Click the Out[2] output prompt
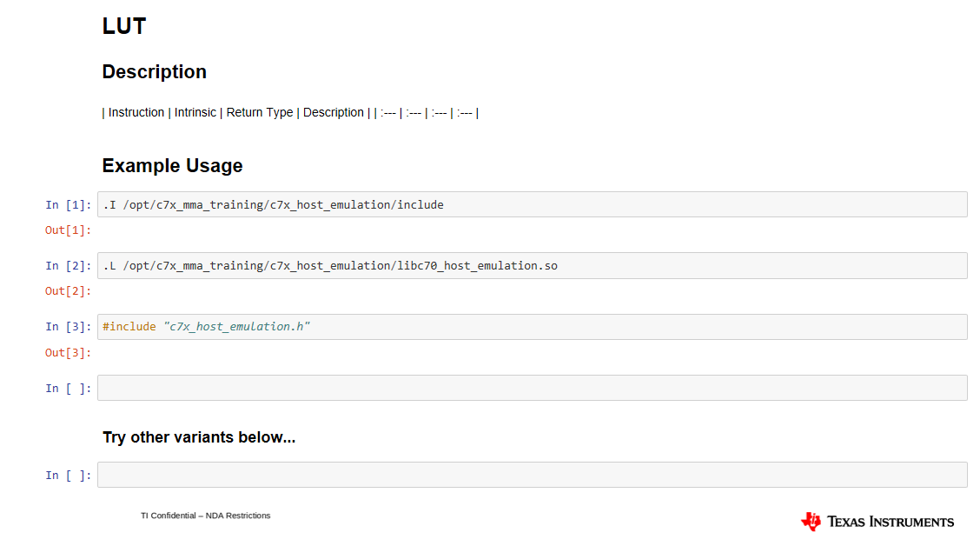980x546 pixels. [x=68, y=291]
